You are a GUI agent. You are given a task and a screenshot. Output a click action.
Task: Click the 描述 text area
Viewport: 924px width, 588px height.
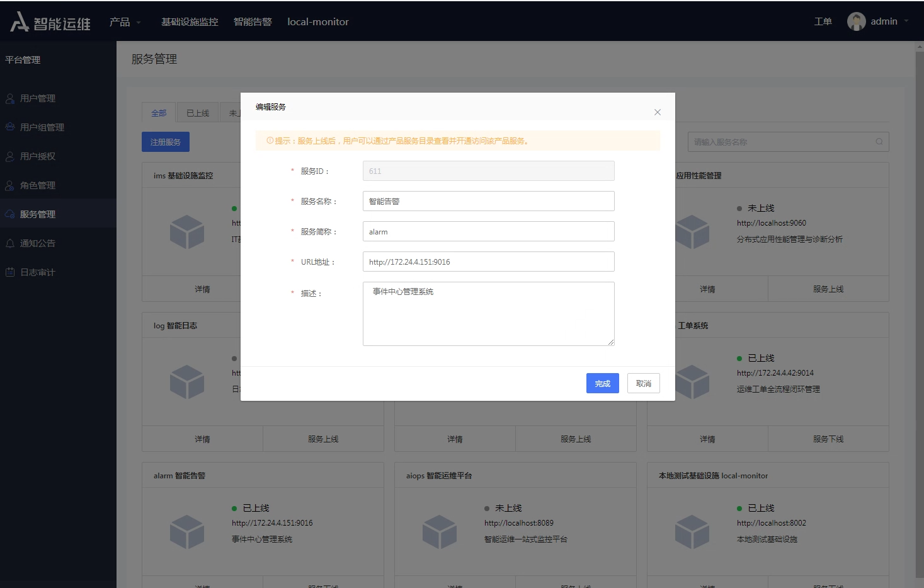[x=489, y=314]
